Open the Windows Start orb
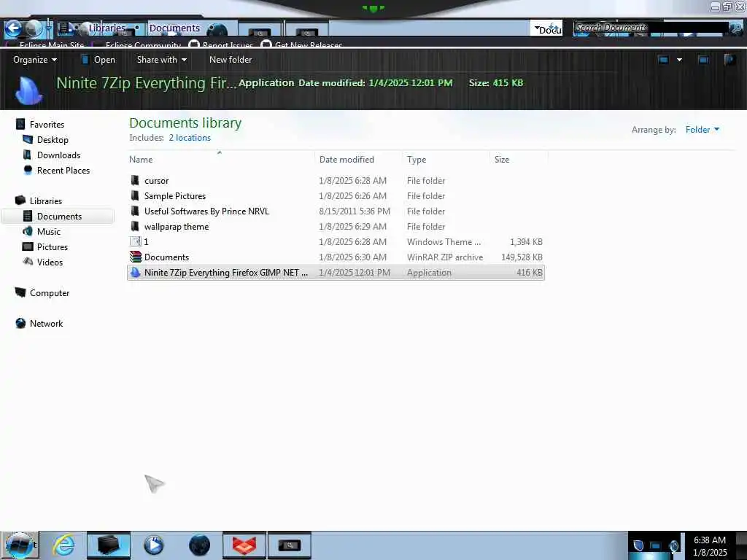The width and height of the screenshot is (747, 560). pyautogui.click(x=18, y=545)
